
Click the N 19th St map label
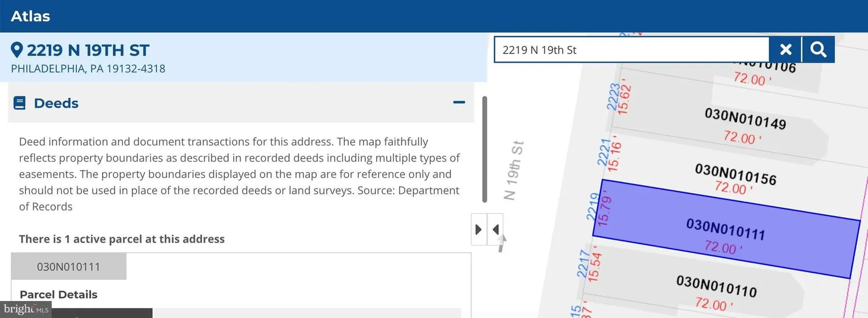[x=513, y=170]
